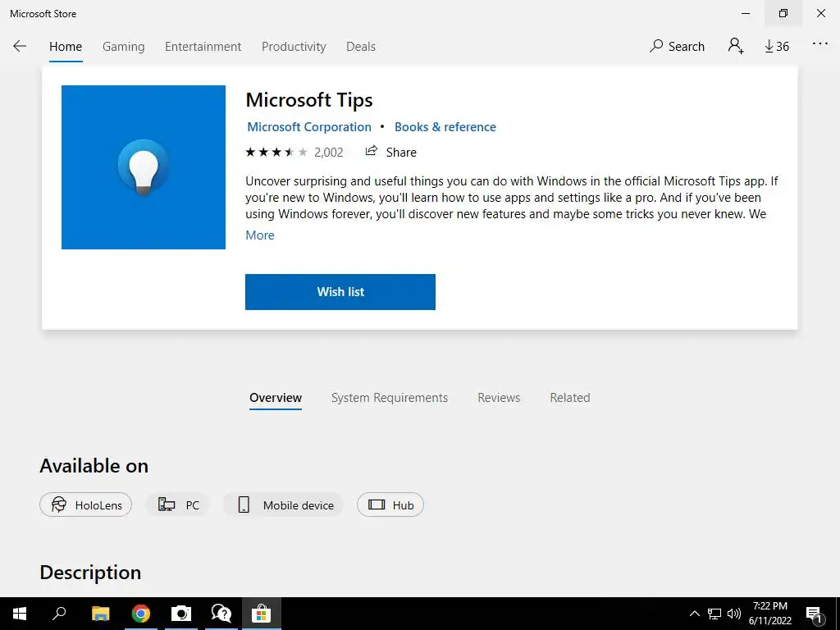
Task: Open the Microsoft Corporation publisher link
Action: click(309, 127)
